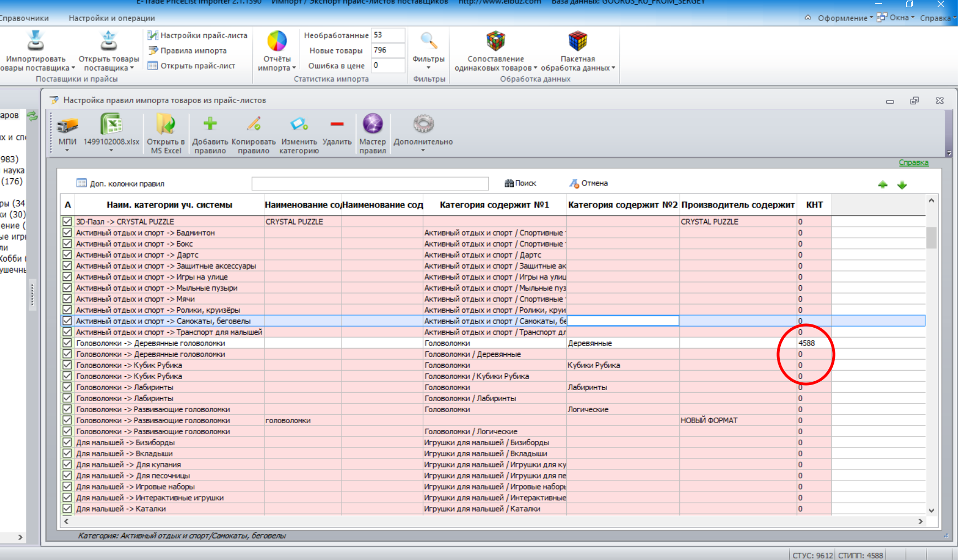The image size is (958, 560).
Task: Click the Удалить red minus icon
Action: [337, 124]
